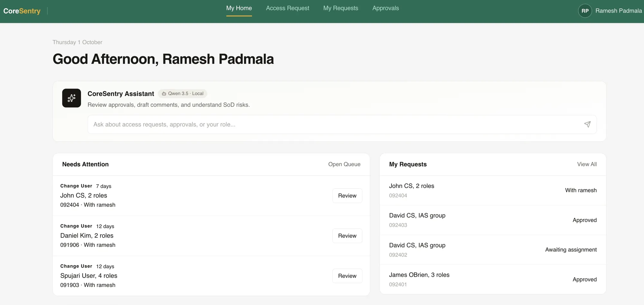Open the RP user avatar
Screen dimensions: 644x305
click(585, 11)
